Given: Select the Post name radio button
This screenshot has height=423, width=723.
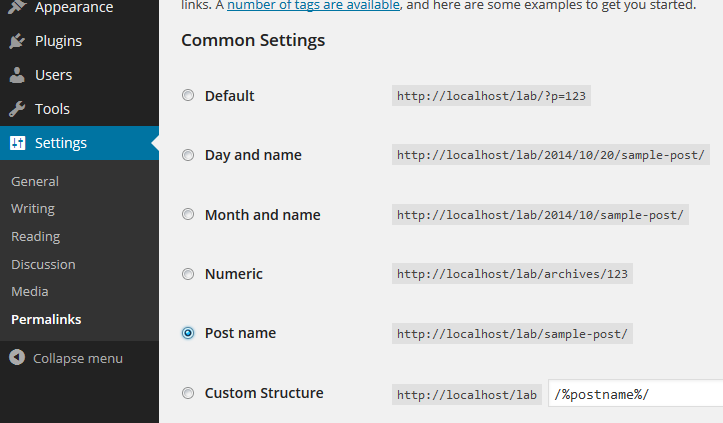Looking at the screenshot, I should pos(188,333).
